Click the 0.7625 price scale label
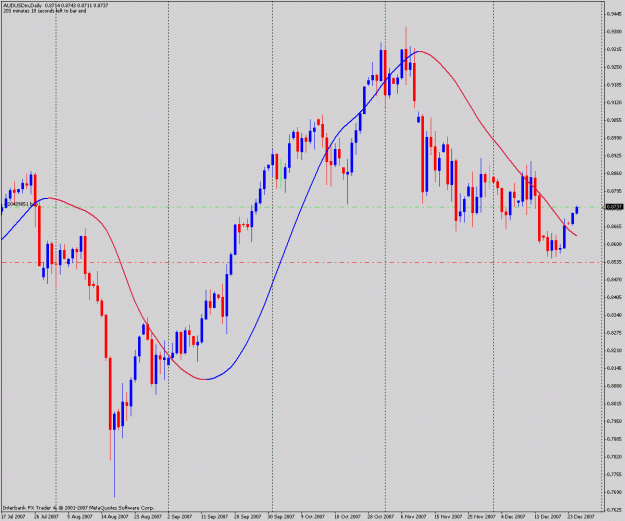Viewport: 625px width, 521px height. [614, 509]
